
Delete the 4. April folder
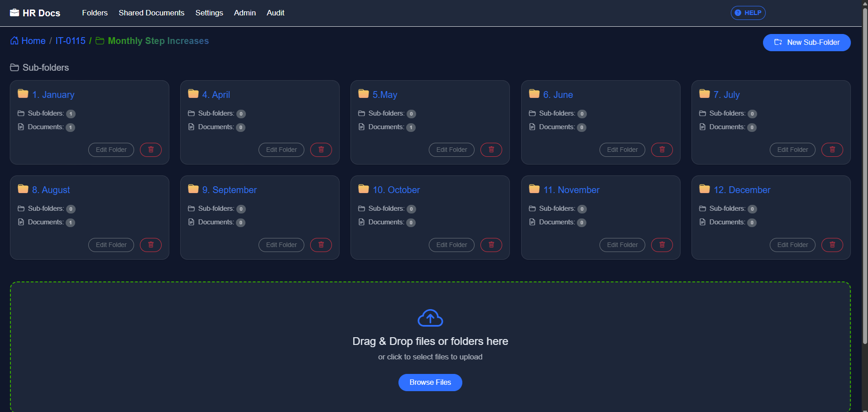(321, 150)
